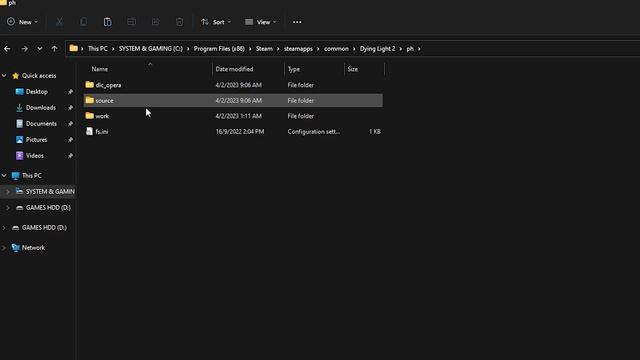640x360 pixels.
Task: Open the View dropdown
Action: point(260,22)
